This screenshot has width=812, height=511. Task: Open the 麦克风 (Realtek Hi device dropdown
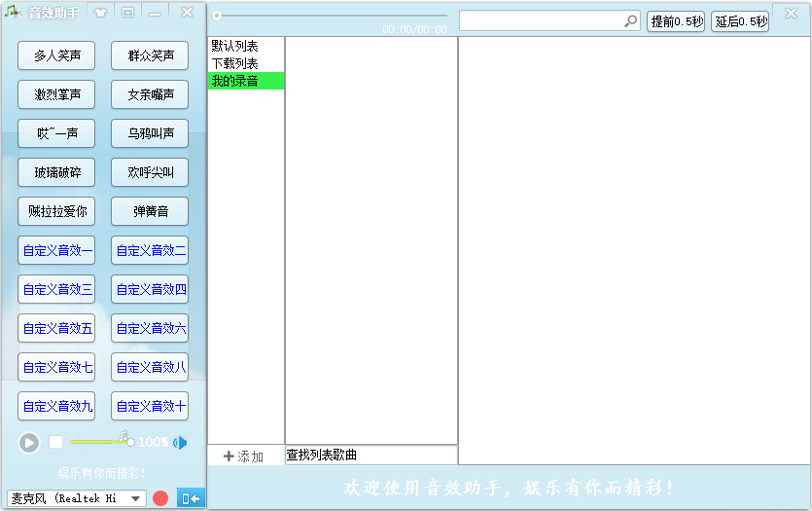click(x=76, y=498)
